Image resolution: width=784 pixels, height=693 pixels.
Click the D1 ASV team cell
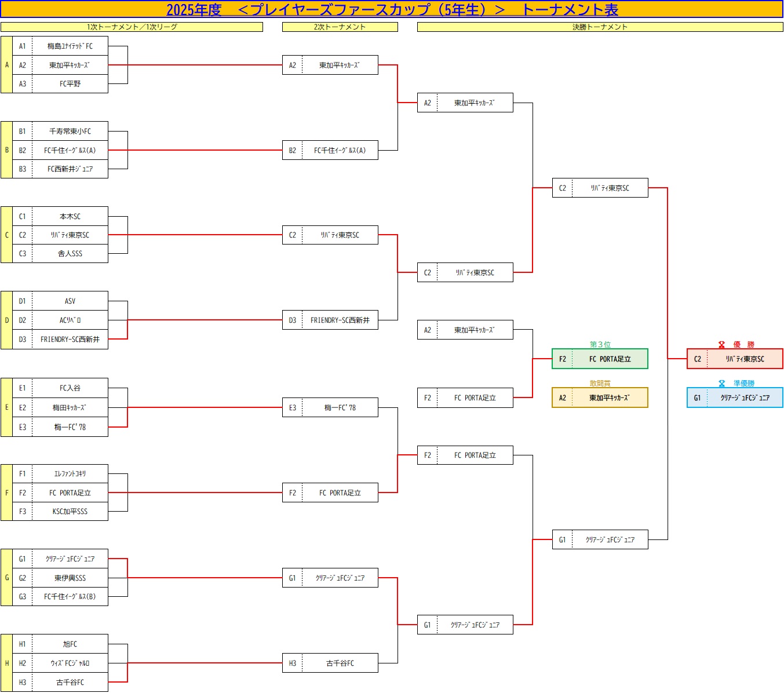[x=70, y=301]
